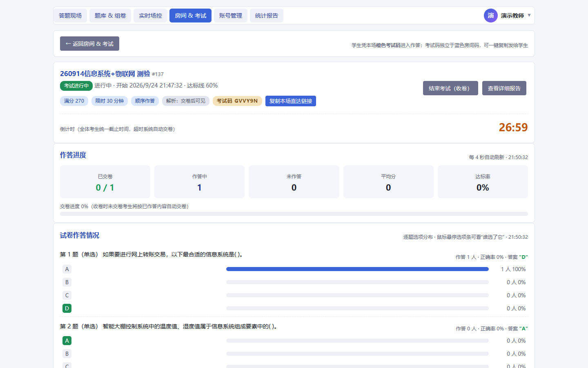Viewport: 588px width, 368px height.
Task: Click the exam code GVVY9N badge
Action: pos(237,101)
